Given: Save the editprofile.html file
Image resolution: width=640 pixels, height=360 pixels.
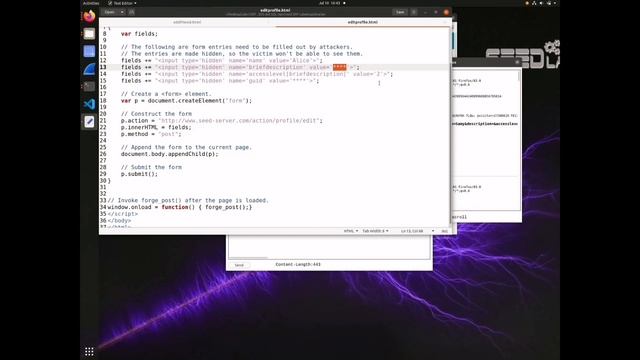Looking at the screenshot, I should (400, 12).
